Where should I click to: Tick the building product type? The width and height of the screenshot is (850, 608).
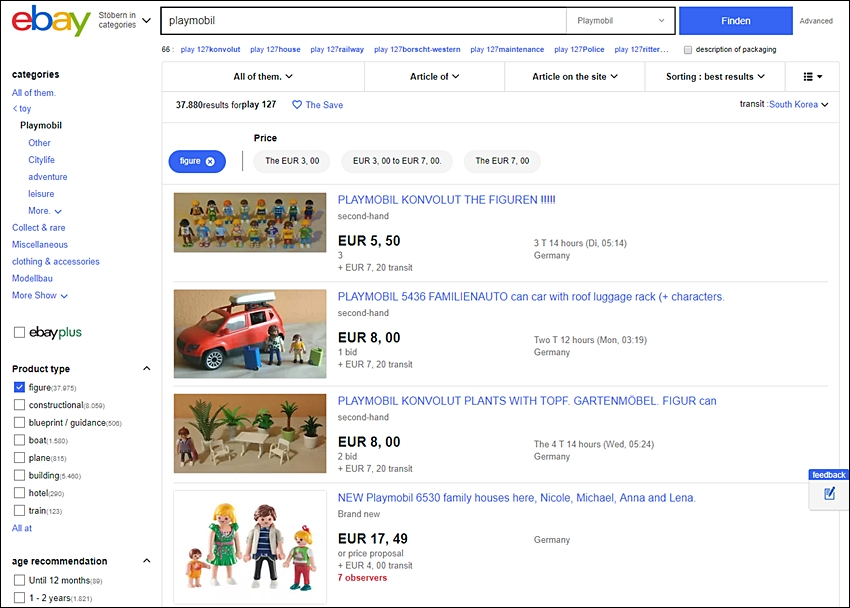click(19, 475)
